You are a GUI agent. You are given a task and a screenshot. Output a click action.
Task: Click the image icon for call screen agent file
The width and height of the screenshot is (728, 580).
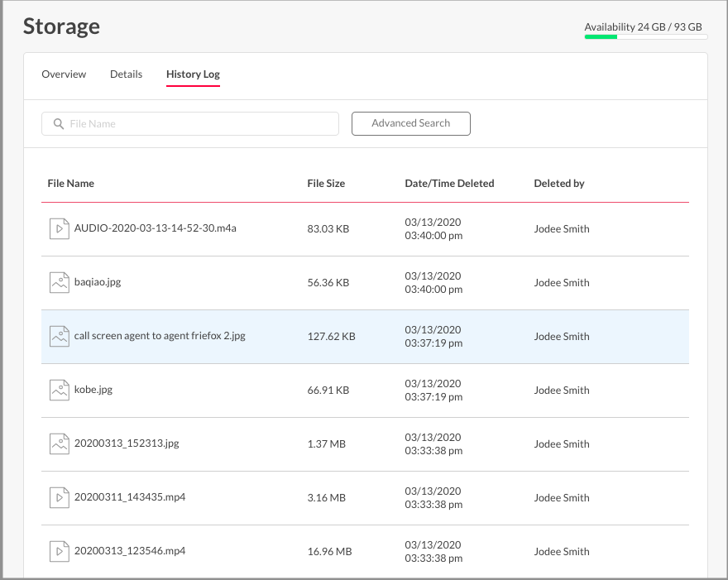click(60, 336)
